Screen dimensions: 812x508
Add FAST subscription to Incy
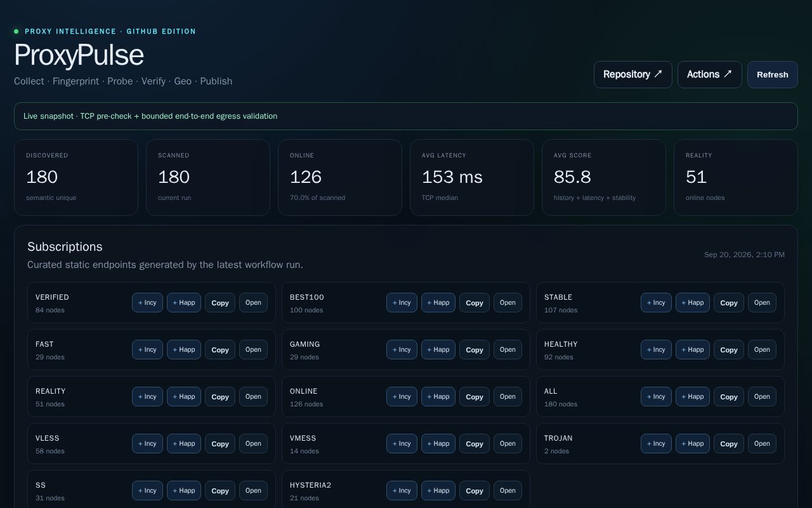[x=147, y=350]
